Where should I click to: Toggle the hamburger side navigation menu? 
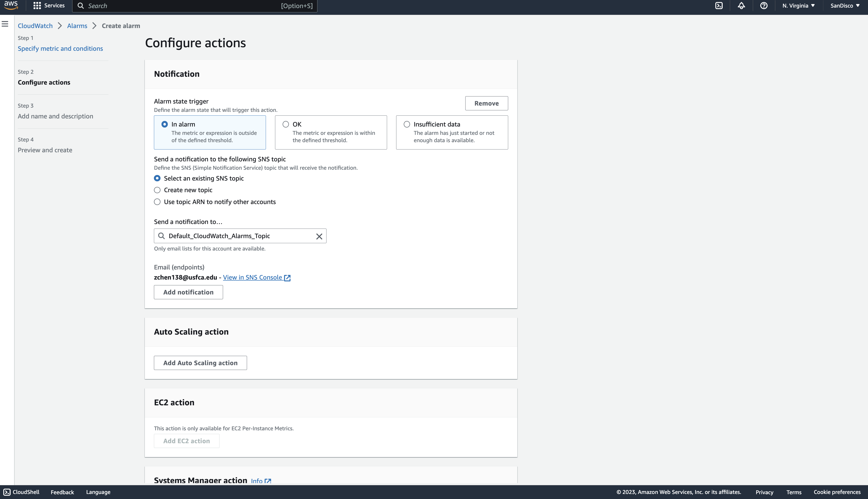pyautogui.click(x=5, y=24)
